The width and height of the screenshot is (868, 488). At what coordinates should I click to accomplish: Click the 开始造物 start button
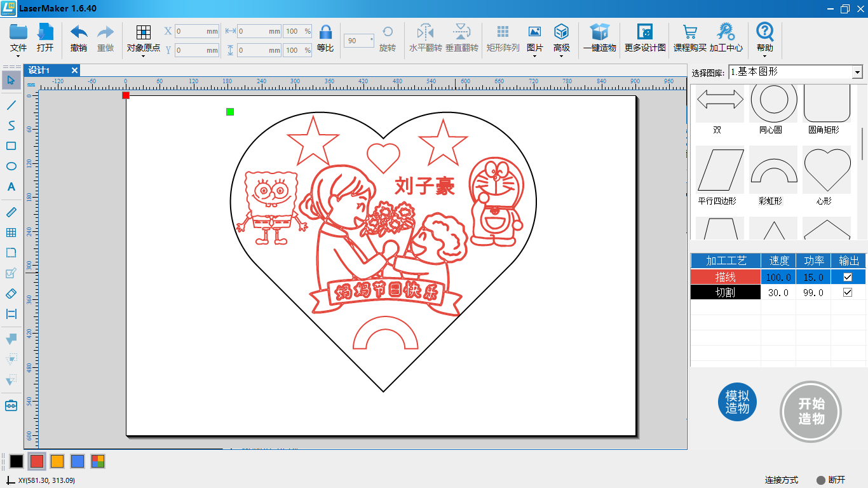(811, 412)
